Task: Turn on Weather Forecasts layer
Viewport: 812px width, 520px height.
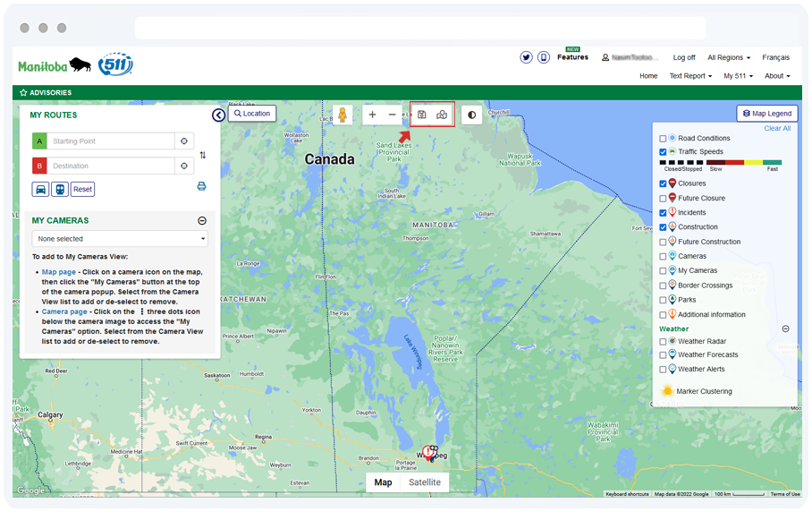Action: pyautogui.click(x=663, y=355)
